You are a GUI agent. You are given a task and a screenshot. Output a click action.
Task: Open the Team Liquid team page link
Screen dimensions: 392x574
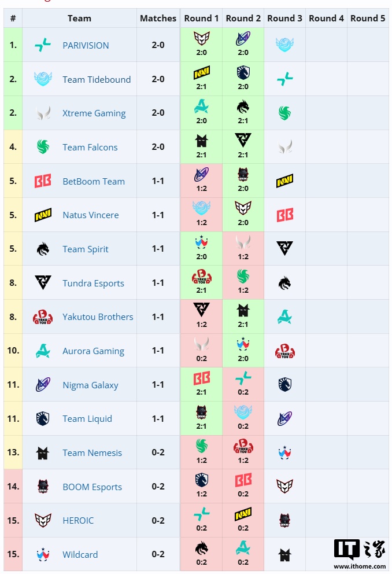[88, 418]
